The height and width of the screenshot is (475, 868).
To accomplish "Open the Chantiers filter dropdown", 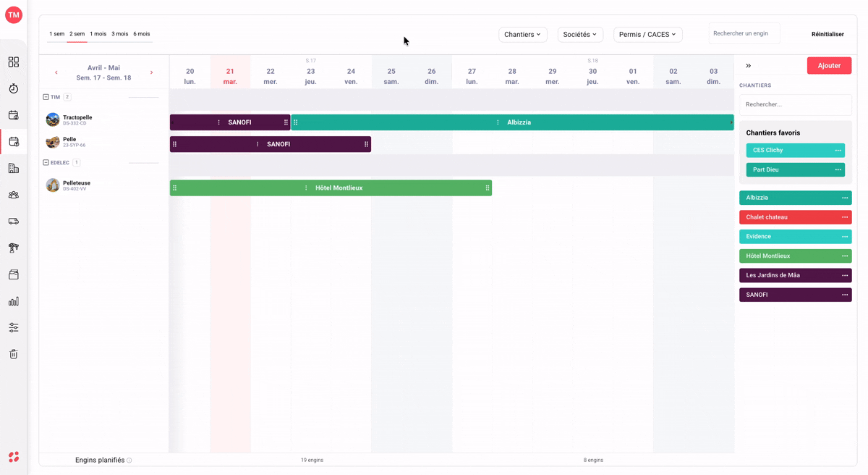I will point(523,34).
